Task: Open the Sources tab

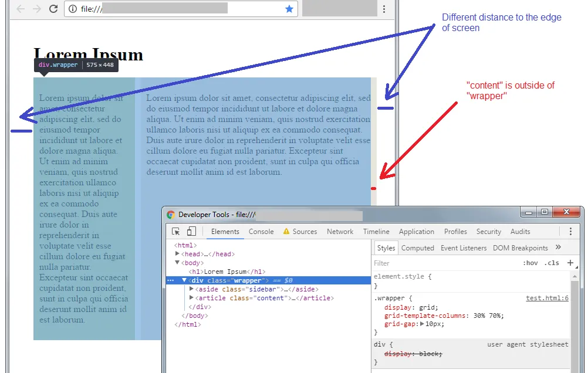Action: pos(305,232)
